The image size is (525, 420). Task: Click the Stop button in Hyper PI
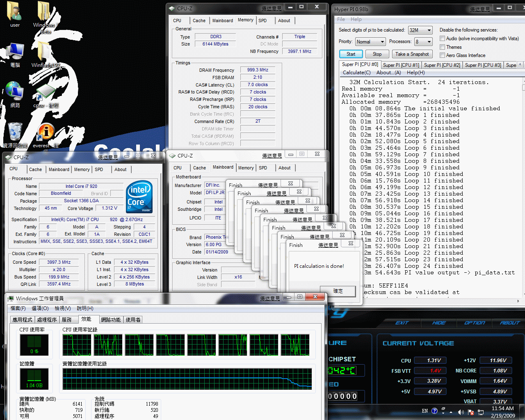377,54
